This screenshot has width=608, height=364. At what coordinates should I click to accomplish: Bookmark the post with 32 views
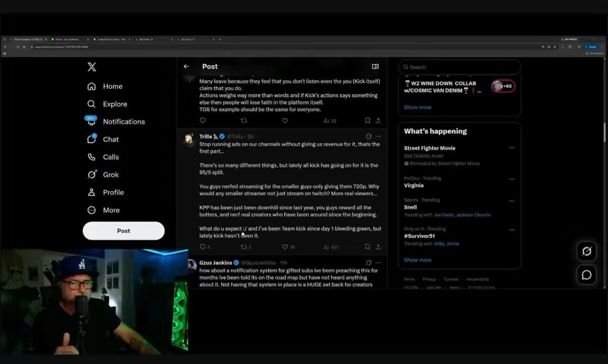tap(367, 121)
